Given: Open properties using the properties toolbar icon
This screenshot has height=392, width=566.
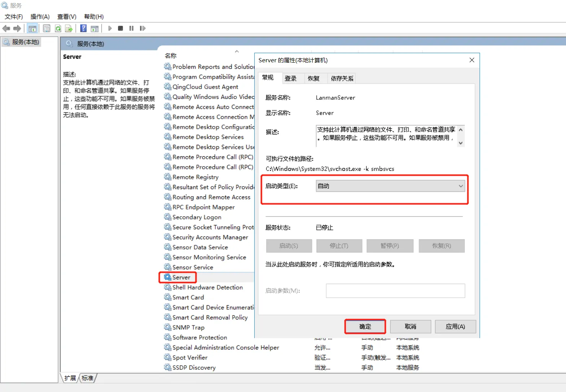Looking at the screenshot, I should 46,28.
